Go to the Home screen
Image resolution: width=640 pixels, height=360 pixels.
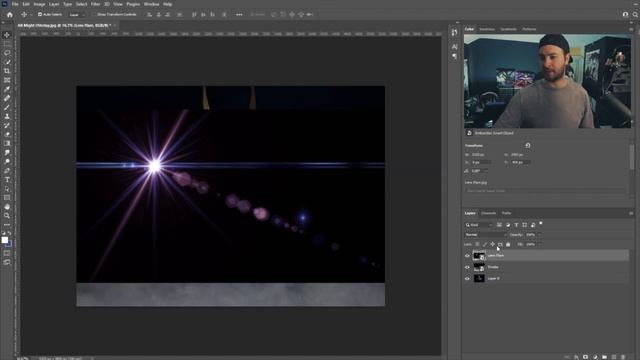coord(10,15)
